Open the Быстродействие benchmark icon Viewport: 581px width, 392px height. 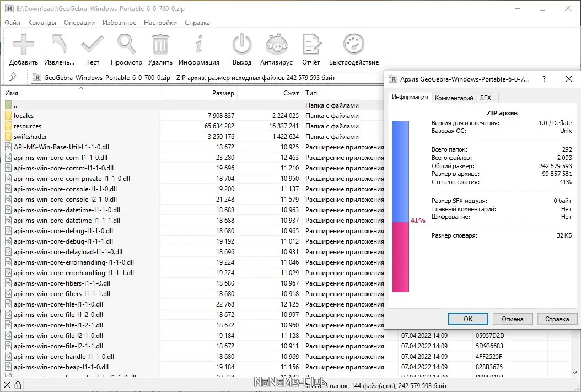[354, 45]
